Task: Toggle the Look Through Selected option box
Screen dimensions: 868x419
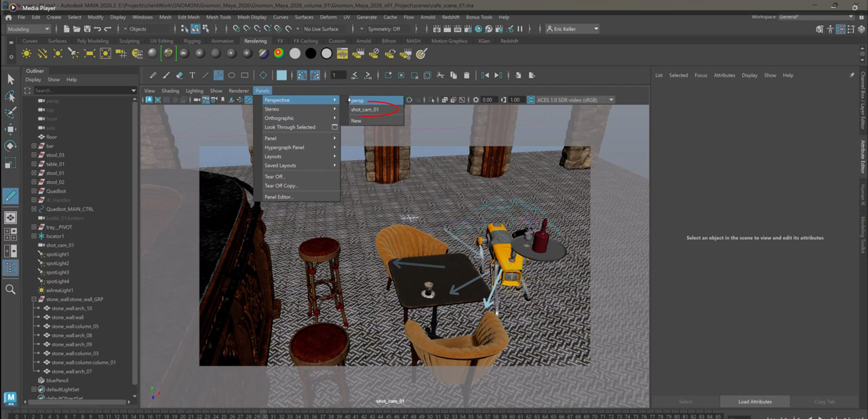Action: point(334,127)
